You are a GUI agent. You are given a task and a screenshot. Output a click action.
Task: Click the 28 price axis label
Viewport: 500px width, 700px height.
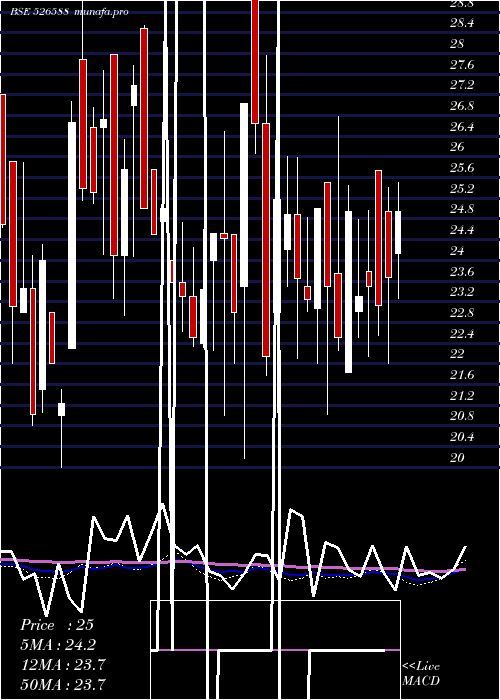click(457, 44)
